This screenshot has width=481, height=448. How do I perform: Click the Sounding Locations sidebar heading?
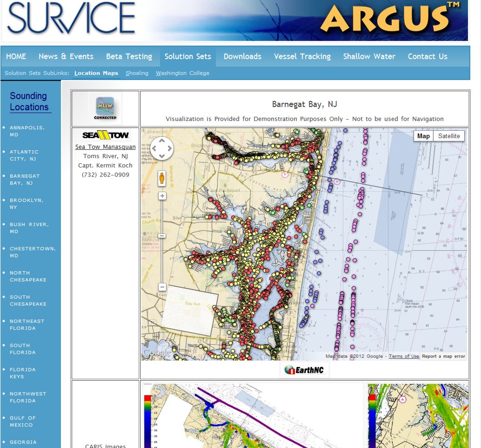point(29,101)
